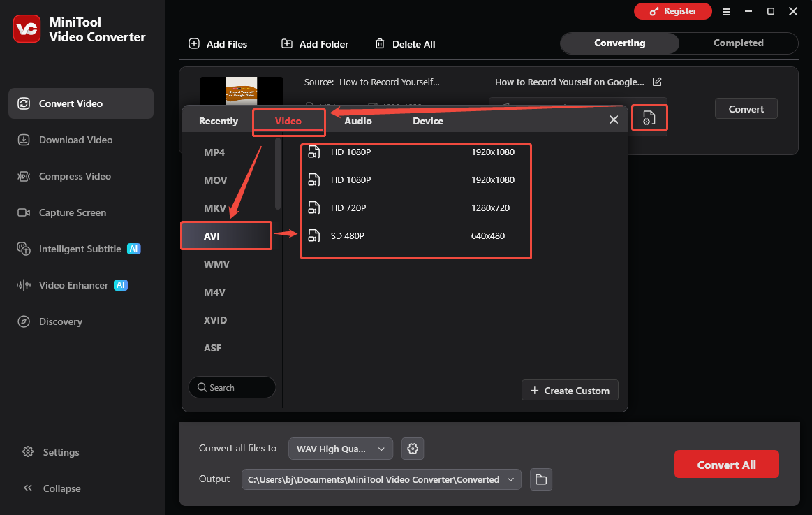Select the MKV format
Viewport: 812px width, 515px height.
[x=215, y=208]
